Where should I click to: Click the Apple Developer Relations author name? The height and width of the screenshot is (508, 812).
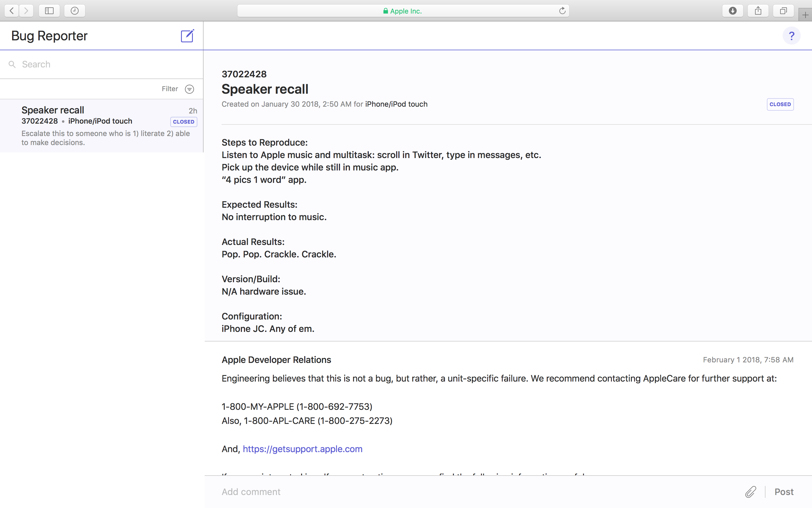(276, 360)
